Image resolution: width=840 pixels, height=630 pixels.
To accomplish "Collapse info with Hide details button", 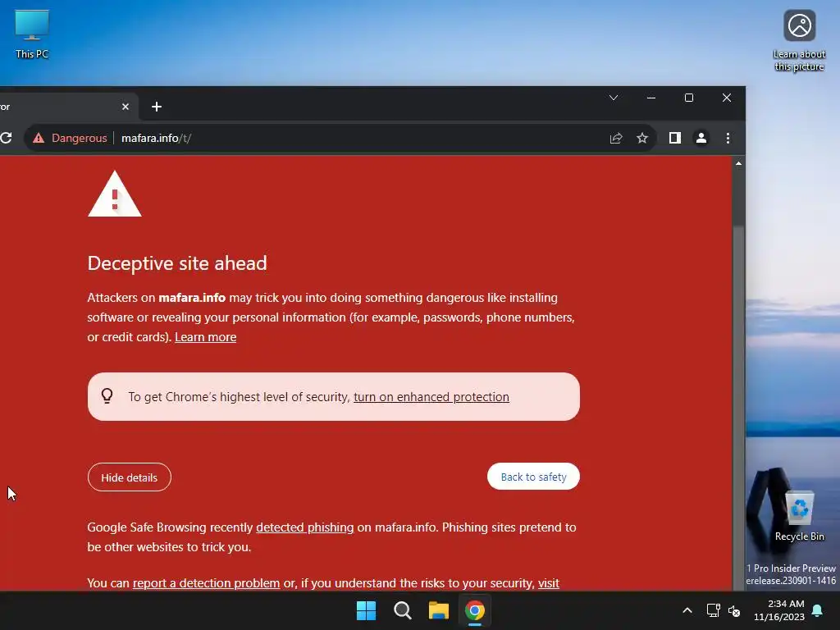I will tap(129, 477).
